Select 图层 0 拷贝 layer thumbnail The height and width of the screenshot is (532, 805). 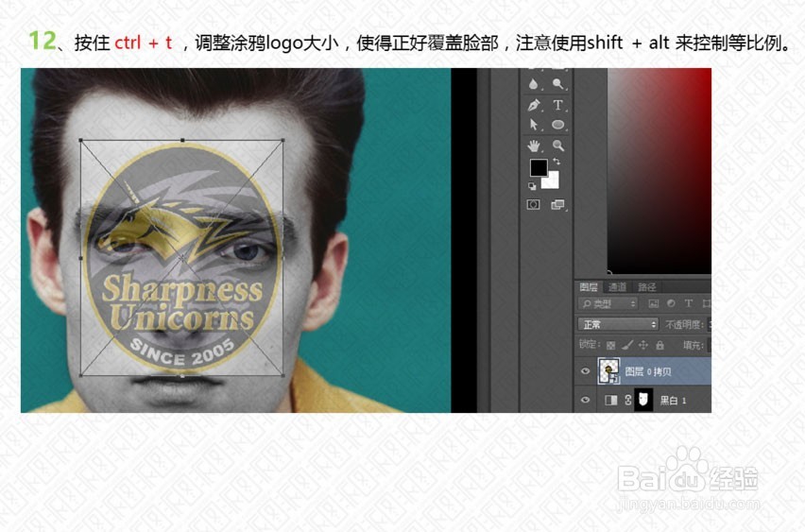[x=609, y=371]
